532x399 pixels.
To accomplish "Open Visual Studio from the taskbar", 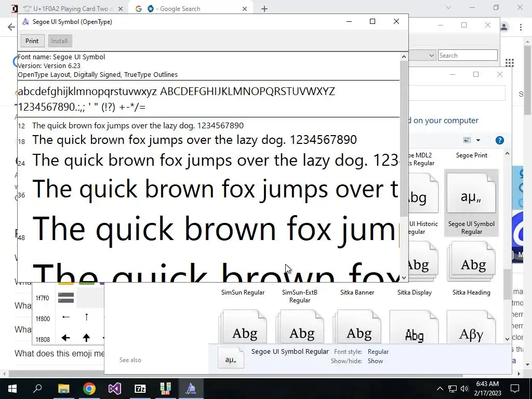I will [x=115, y=389].
